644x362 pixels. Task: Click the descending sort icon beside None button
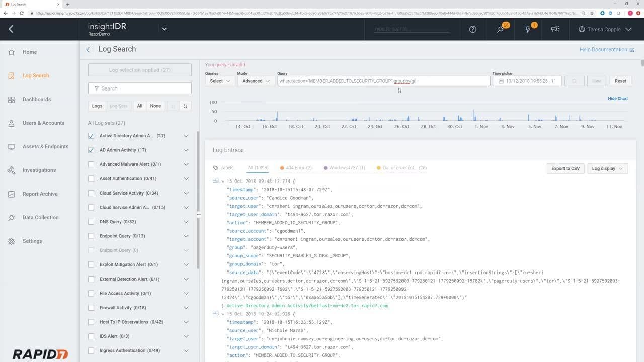tap(185, 106)
